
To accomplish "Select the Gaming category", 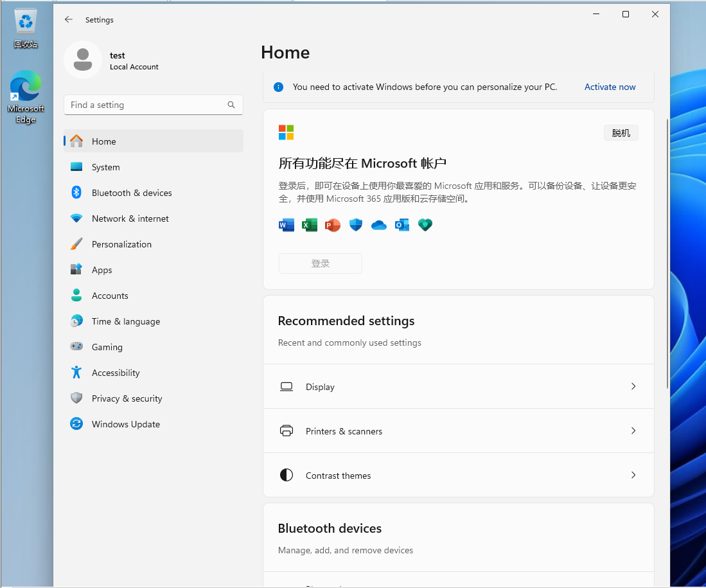I will [x=154, y=346].
